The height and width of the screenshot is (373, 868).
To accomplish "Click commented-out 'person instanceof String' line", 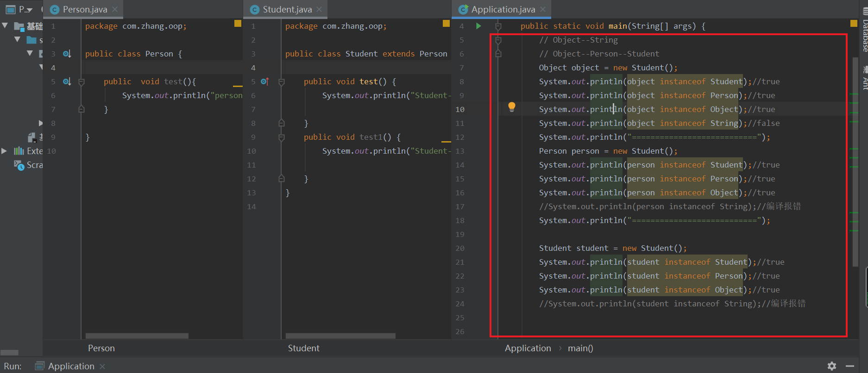I will [x=670, y=206].
